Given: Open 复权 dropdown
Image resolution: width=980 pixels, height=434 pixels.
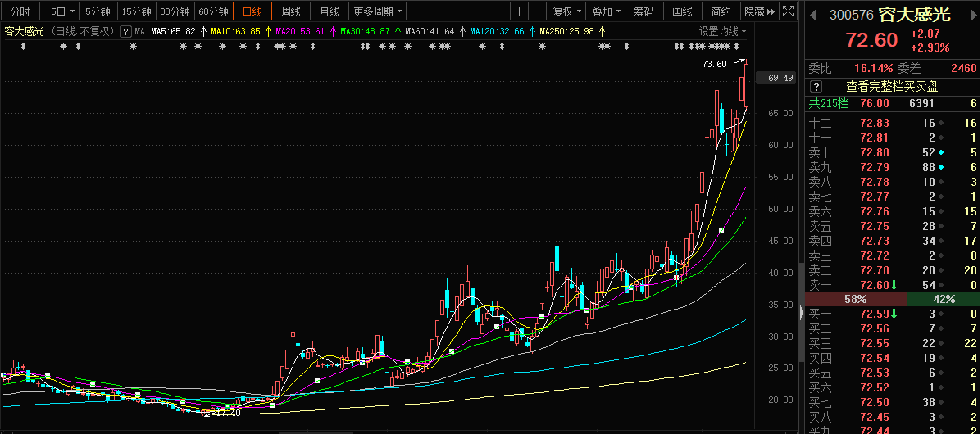Looking at the screenshot, I should coord(566,11).
